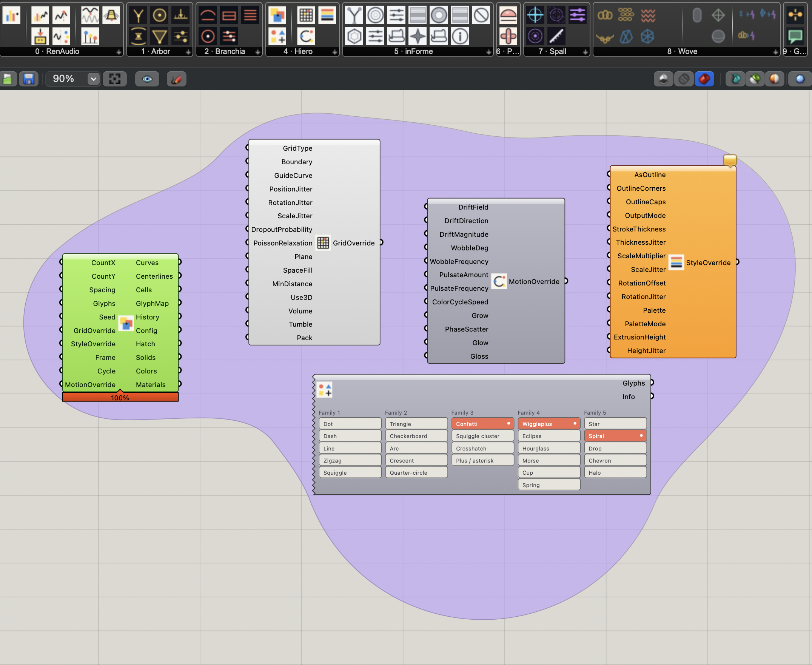Click the 7 · Spall tab label
This screenshot has width=812, height=665.
coord(552,51)
